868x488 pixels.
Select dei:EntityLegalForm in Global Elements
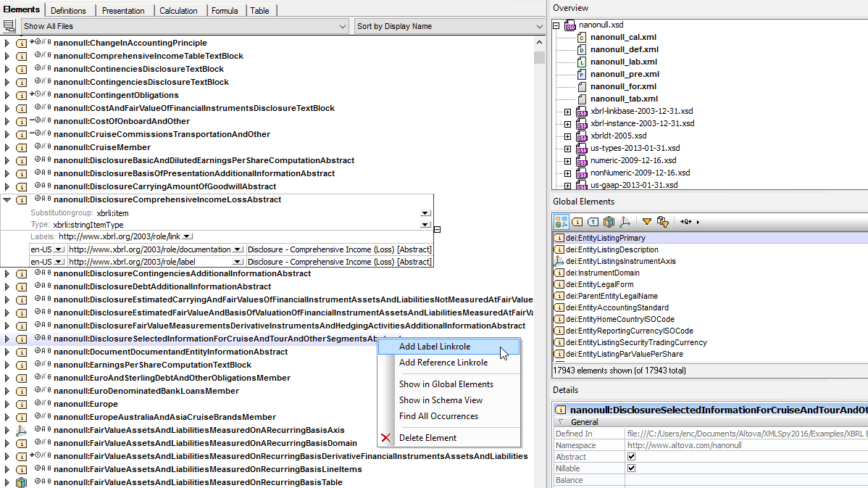coord(599,284)
